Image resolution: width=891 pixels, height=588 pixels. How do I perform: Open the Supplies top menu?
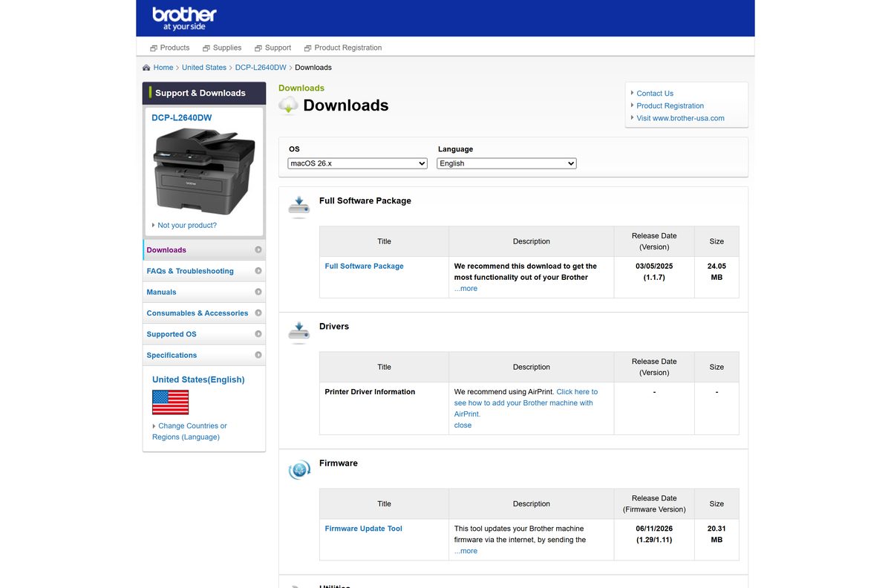point(227,48)
